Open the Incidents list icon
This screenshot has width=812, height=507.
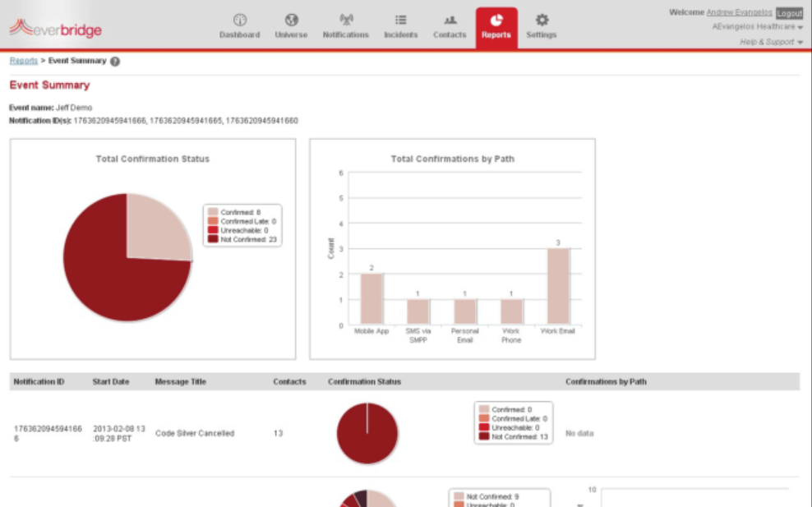pyautogui.click(x=400, y=21)
